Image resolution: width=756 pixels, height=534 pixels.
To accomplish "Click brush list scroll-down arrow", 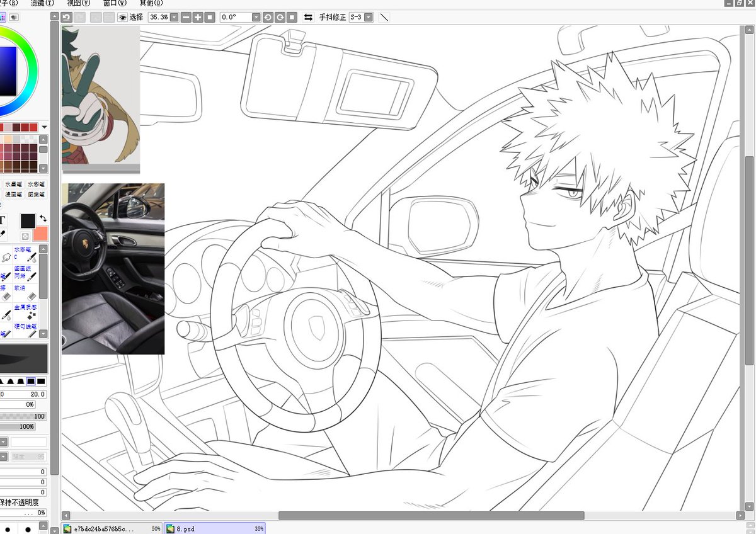I will coord(43,335).
